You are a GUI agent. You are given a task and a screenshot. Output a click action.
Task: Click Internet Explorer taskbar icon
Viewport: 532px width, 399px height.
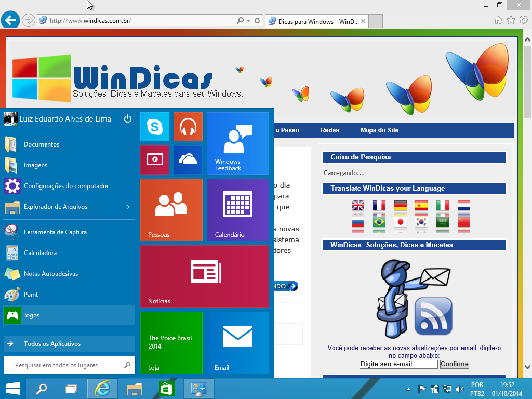102,389
